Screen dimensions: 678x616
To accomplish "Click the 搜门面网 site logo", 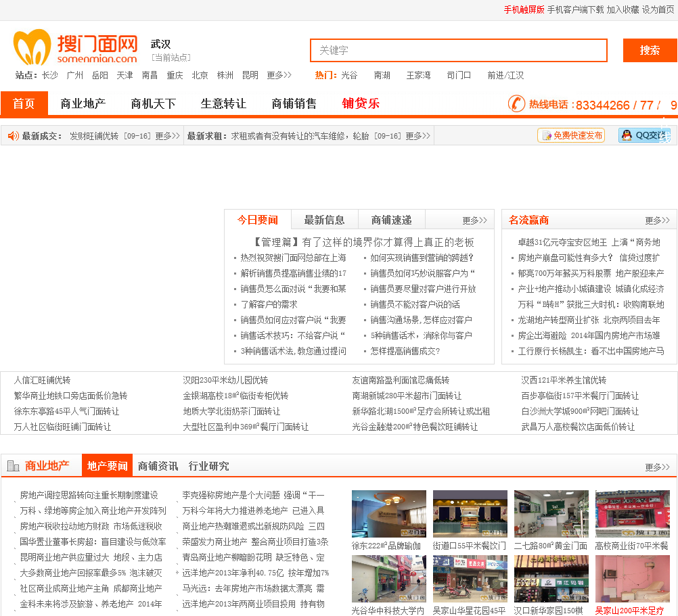I will coord(76,47).
